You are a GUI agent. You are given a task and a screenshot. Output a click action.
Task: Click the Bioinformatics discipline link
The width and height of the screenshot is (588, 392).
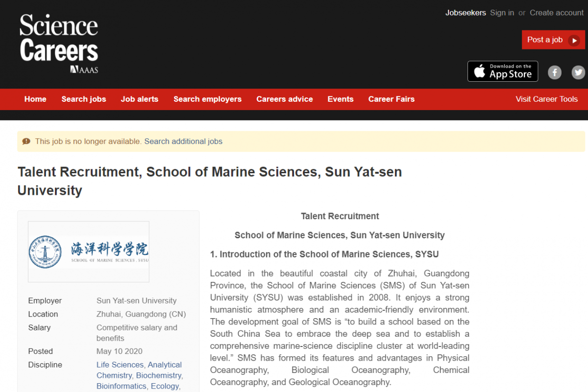coord(122,386)
